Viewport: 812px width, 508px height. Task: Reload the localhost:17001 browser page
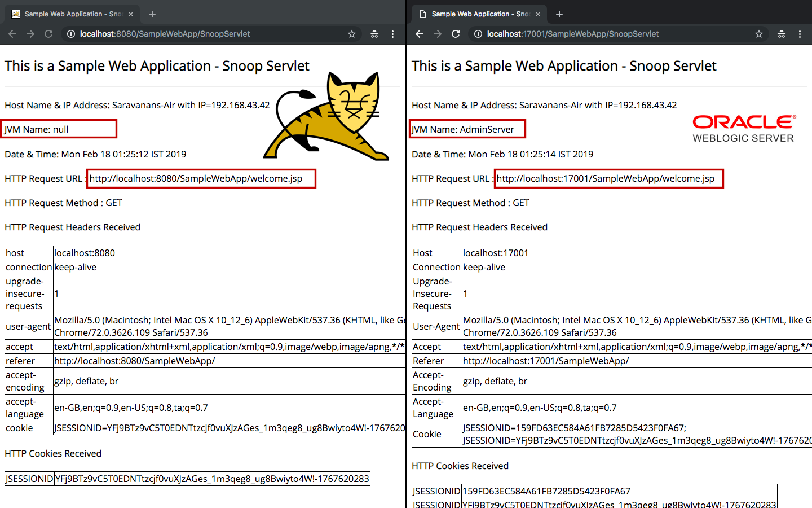click(456, 34)
